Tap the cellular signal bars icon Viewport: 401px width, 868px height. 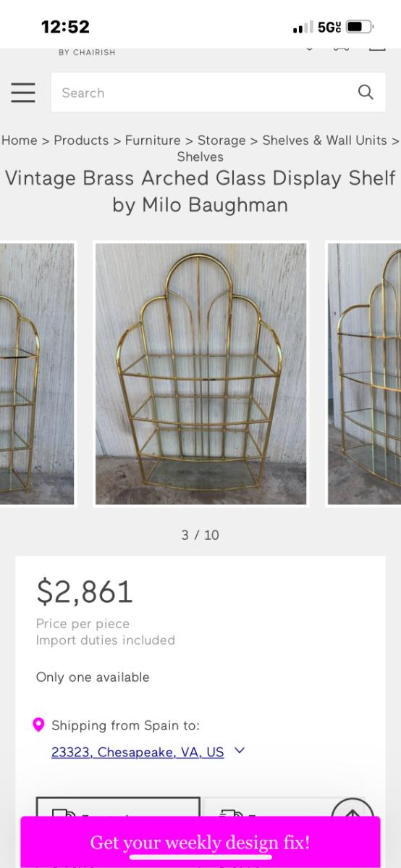[x=303, y=27]
